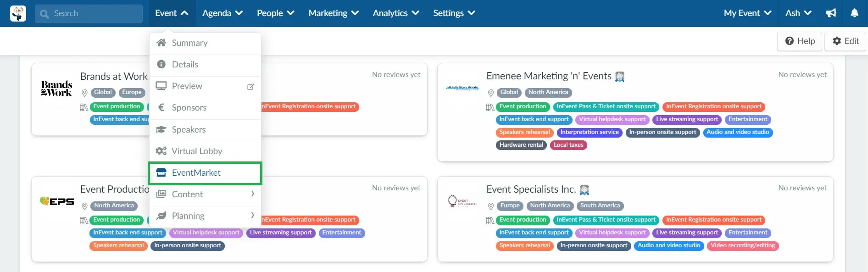Screen dimensions: 868x272
Task: Open the notifications bell icon
Action: tap(854, 13)
